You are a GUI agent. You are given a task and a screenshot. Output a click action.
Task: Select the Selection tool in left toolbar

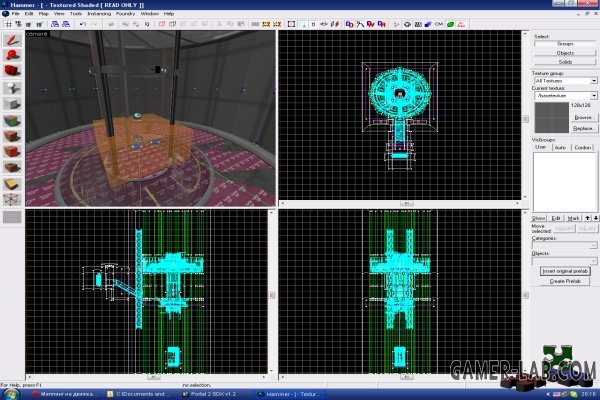pos(12,40)
